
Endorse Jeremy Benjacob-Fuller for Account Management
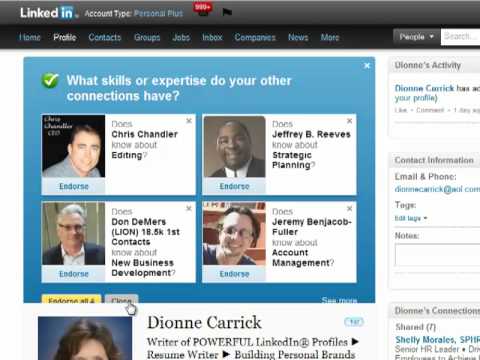click(234, 274)
